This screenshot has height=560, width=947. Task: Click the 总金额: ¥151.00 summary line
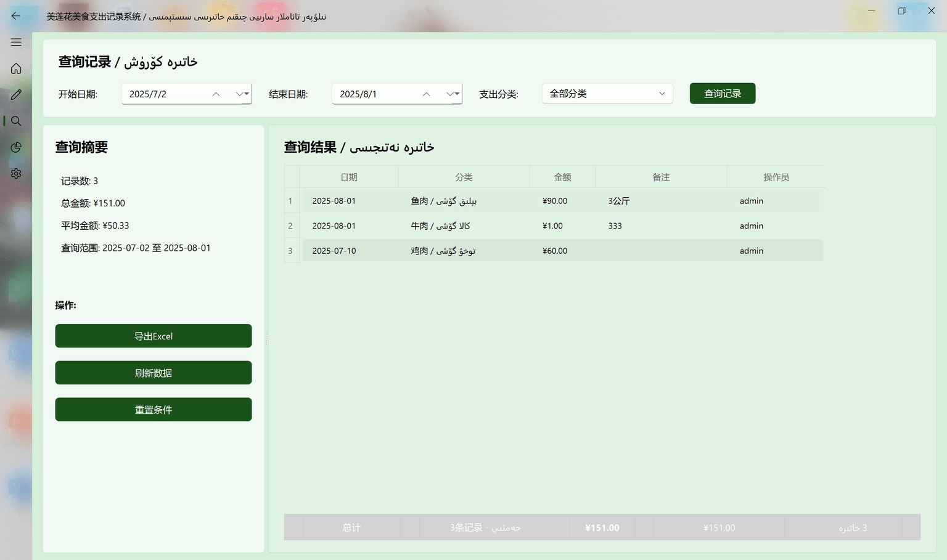tap(93, 203)
